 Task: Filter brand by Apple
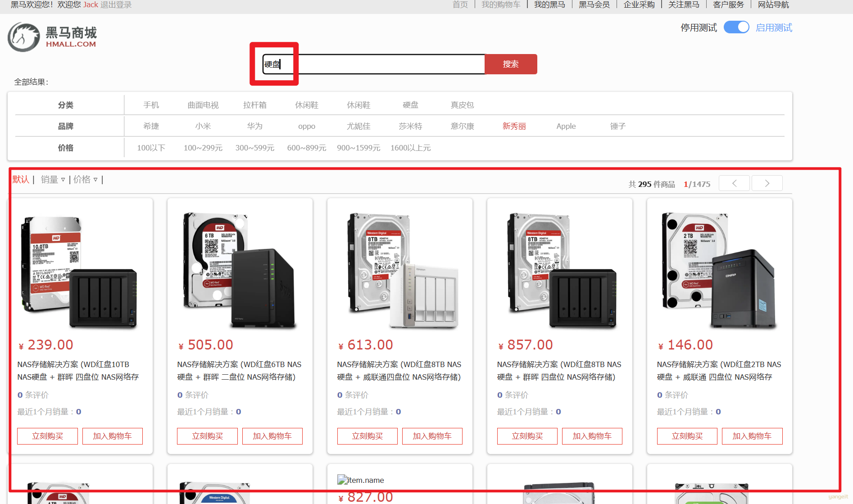tap(566, 126)
